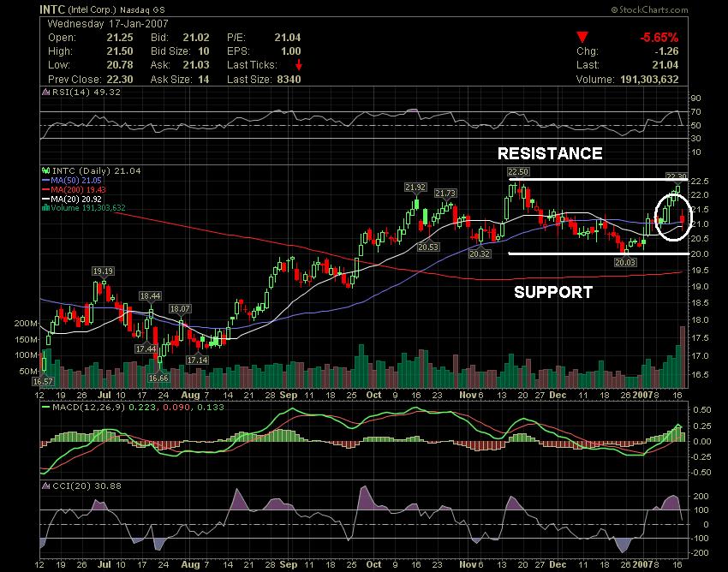Click the 16.5 price axis label

699,374
